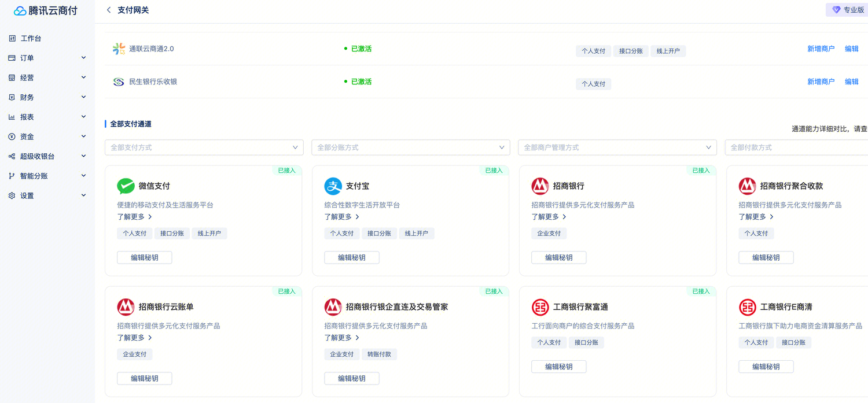Click the 智能分账 sidebar icon
The width and height of the screenshot is (868, 403).
coord(13,176)
